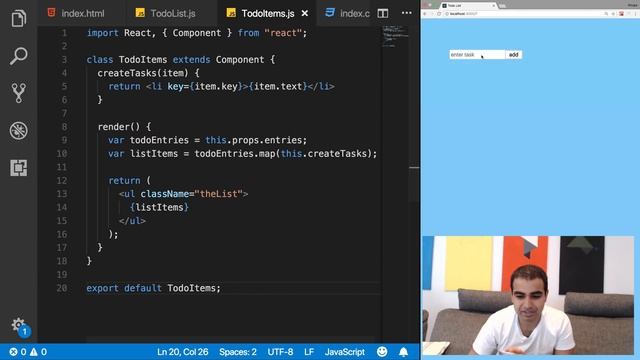The width and height of the screenshot is (640, 360).
Task: Click the browser bookmark star icon
Action: (613, 13)
